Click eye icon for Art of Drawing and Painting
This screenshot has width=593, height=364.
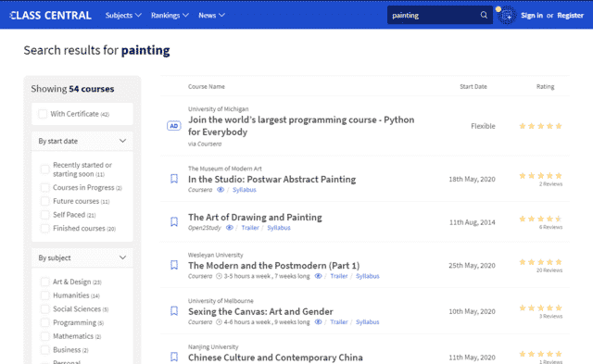click(230, 228)
